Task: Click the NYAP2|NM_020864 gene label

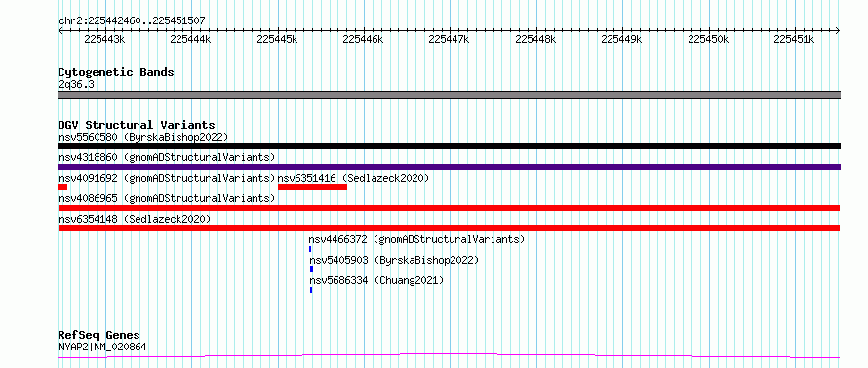Action: (102, 348)
